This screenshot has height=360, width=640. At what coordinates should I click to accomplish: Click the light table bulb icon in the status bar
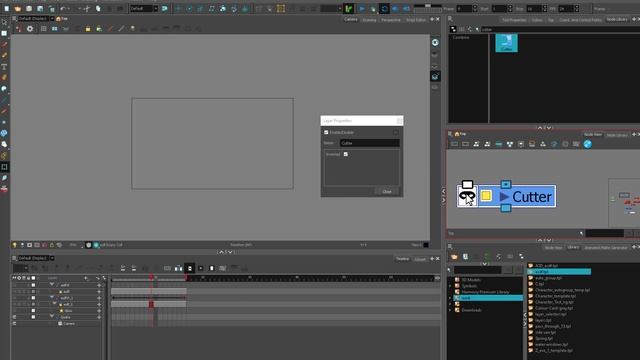(14, 245)
